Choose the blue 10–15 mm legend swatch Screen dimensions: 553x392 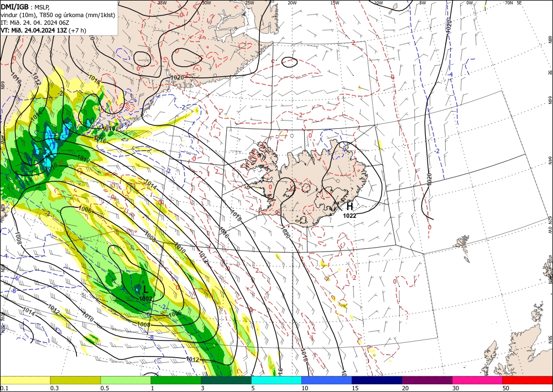click(x=327, y=380)
